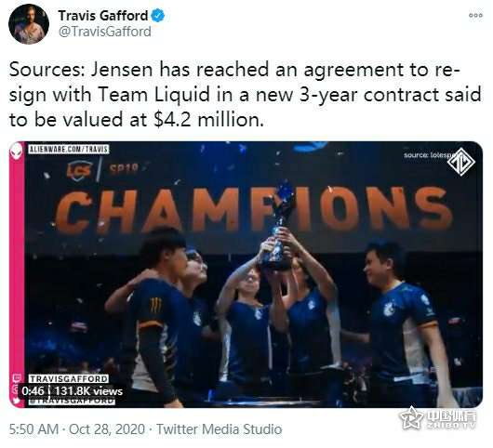Click the blue verified checkmark badge
This screenshot has width=493, height=448.
157,16
